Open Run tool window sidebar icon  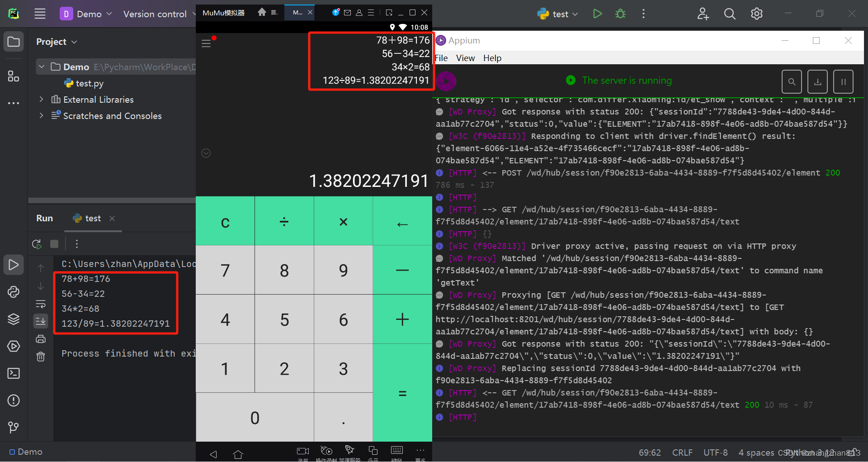[x=14, y=265]
